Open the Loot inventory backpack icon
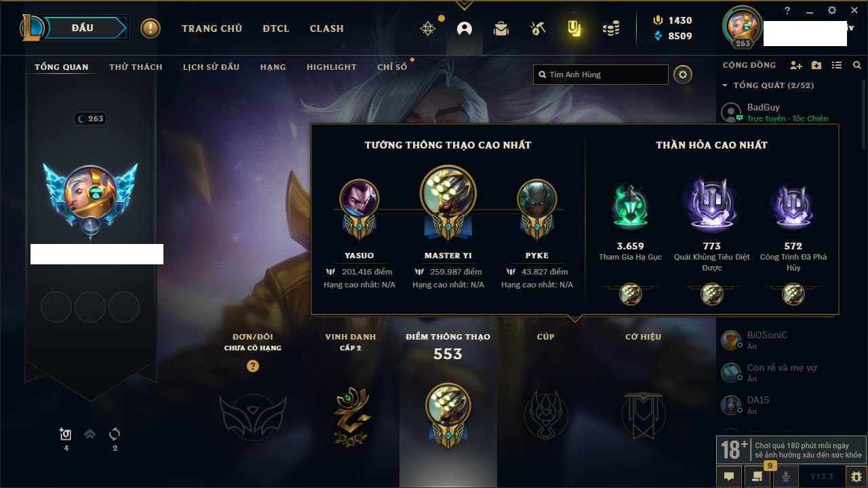This screenshot has width=868, height=488. (x=501, y=28)
